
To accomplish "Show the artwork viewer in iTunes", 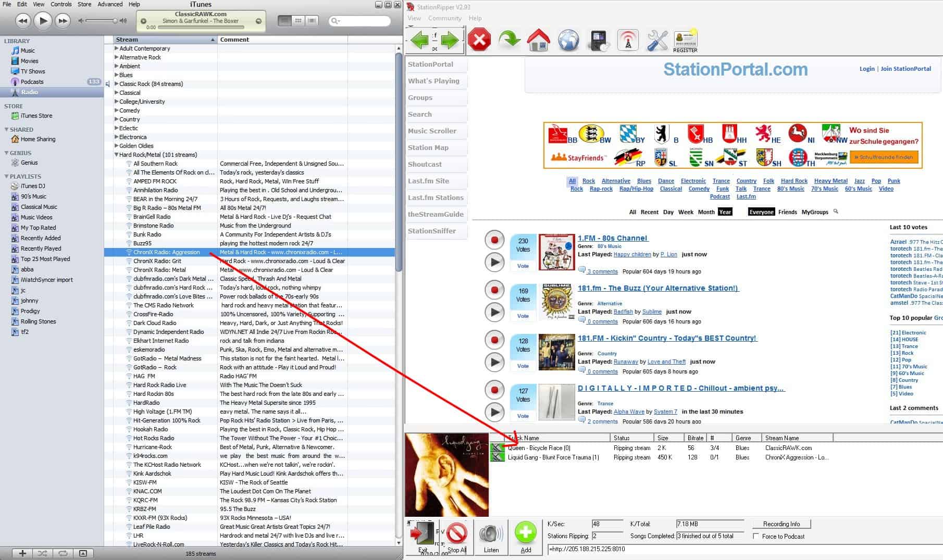I will [x=83, y=553].
